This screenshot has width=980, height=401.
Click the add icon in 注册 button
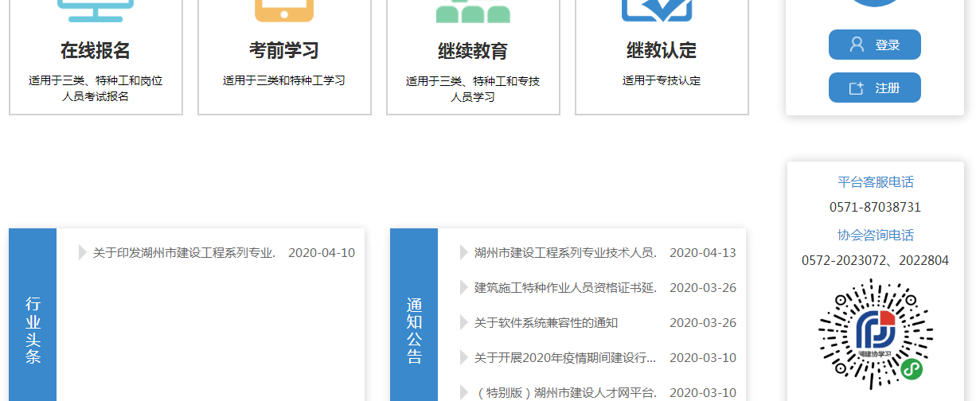[857, 88]
